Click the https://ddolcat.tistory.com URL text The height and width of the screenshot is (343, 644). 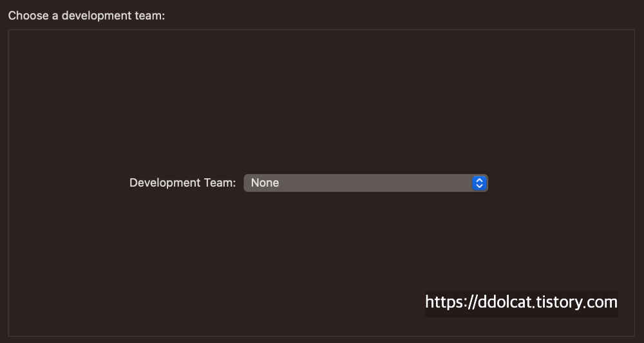point(521,302)
